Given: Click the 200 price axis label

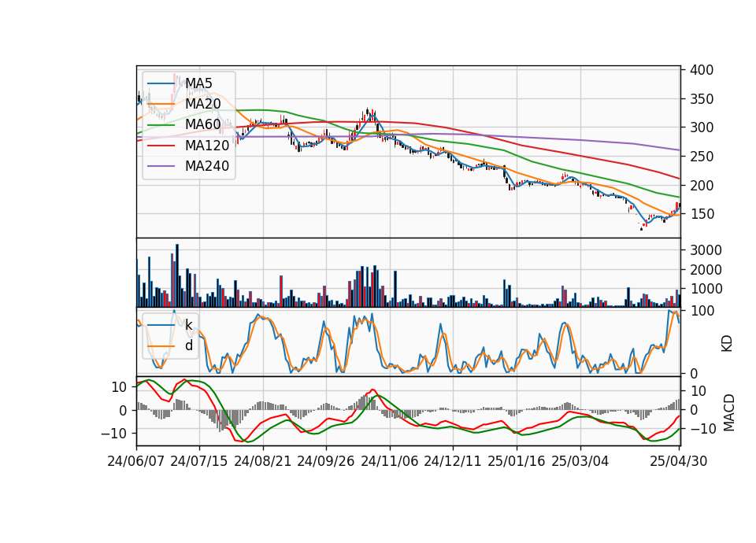Looking at the screenshot, I should coord(702,186).
